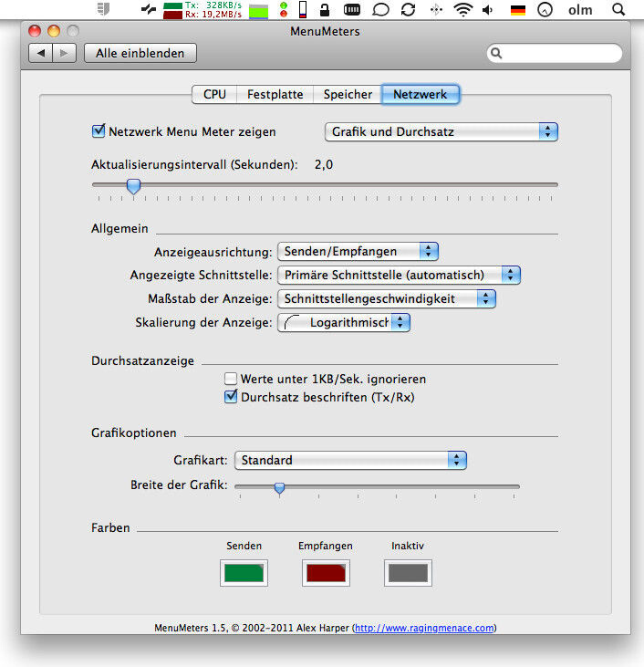Screen dimensions: 644x667
Task: Open the Grafik und Durchsatz dropdown
Action: click(441, 132)
